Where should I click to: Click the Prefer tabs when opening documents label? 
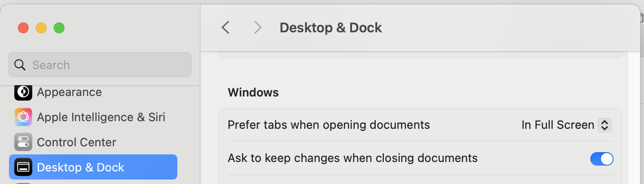coord(329,125)
